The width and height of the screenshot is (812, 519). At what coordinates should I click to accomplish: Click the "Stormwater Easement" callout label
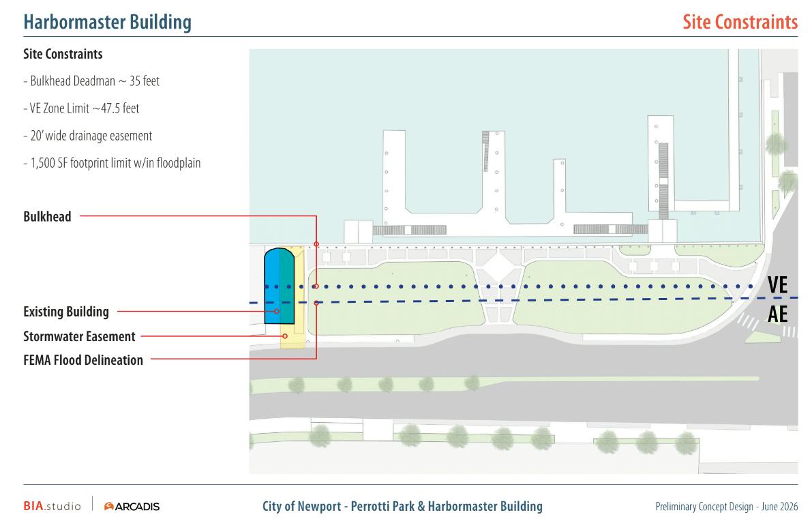click(x=79, y=337)
